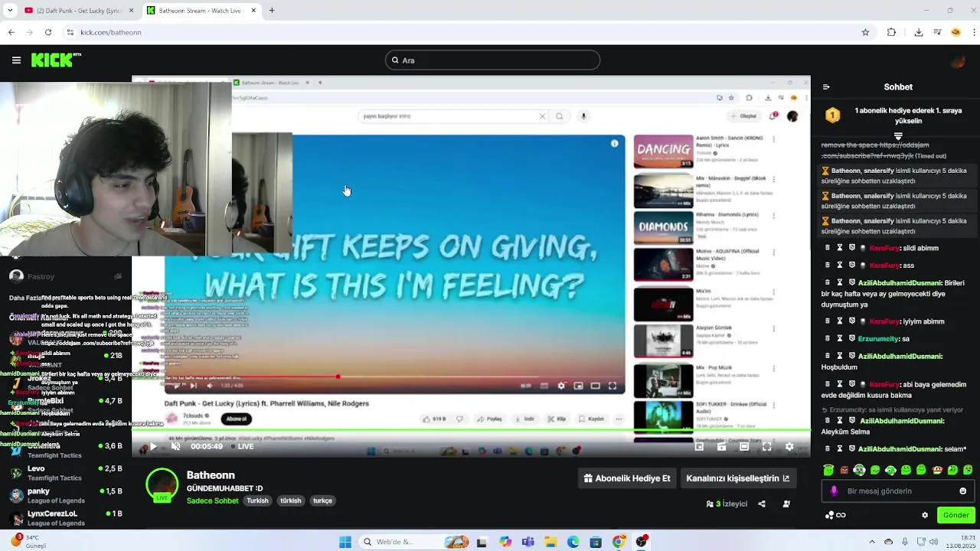
Task: Go back in browser
Action: 11,32
